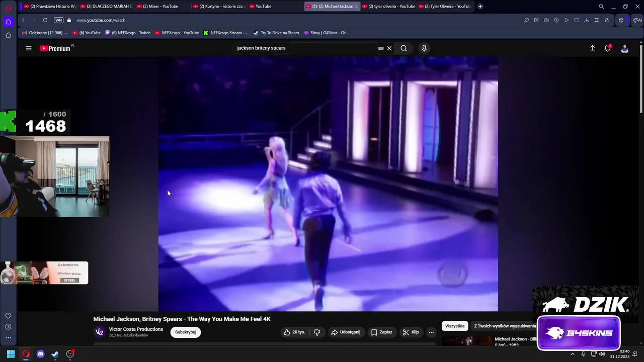This screenshot has height=362, width=644.
Task: Click address bar www.youtube.com/watch
Action: tap(101, 20)
